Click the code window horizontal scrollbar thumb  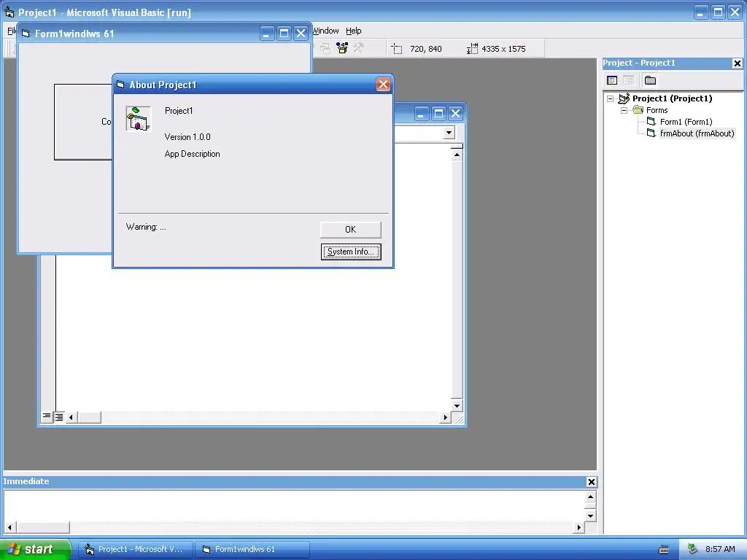89,418
